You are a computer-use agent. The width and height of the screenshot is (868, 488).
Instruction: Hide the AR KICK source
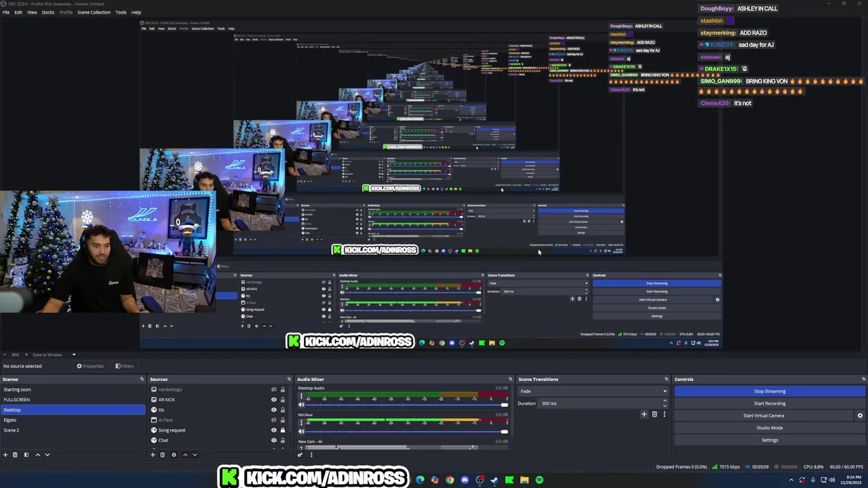274,399
